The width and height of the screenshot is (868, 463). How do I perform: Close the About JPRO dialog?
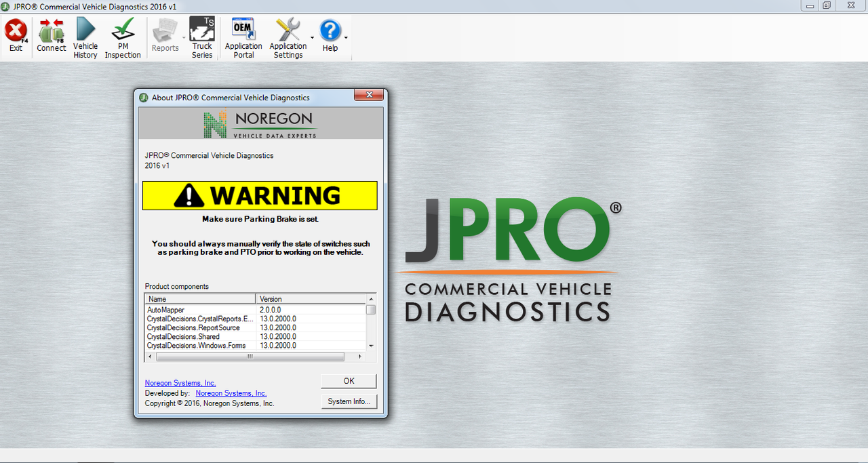pos(369,96)
